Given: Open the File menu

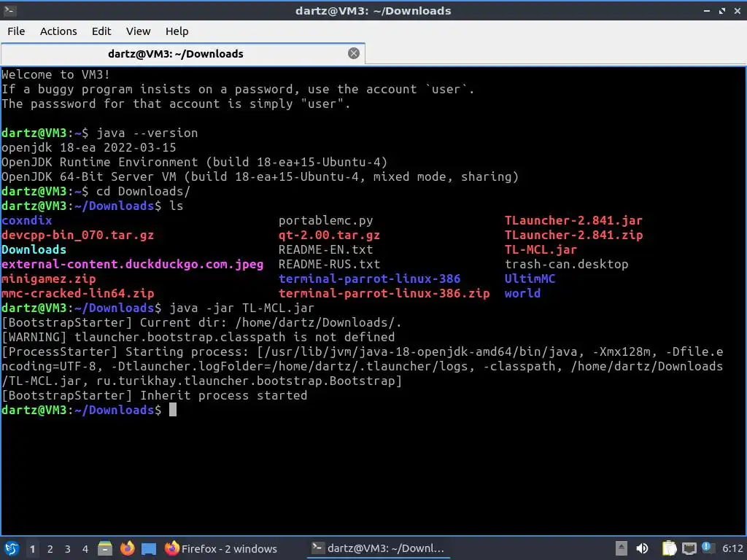Looking at the screenshot, I should [16, 31].
